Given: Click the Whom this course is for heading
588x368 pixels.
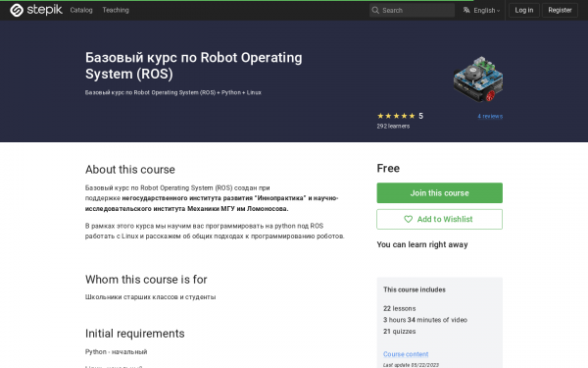Looking at the screenshot, I should pyautogui.click(x=146, y=280).
